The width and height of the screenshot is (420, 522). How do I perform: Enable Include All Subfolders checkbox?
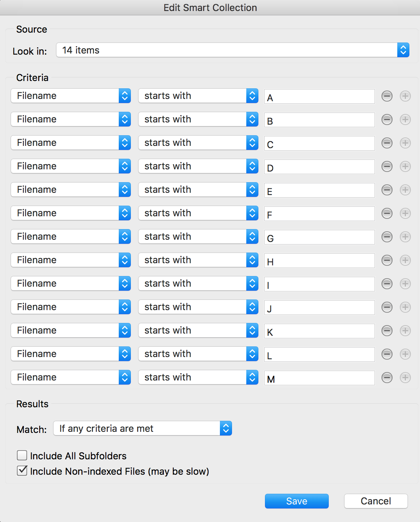click(x=22, y=456)
